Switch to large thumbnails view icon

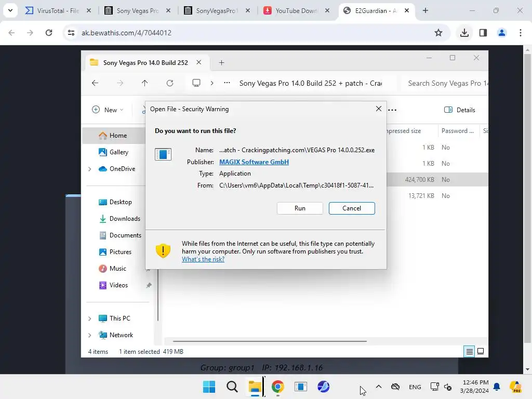point(481,352)
